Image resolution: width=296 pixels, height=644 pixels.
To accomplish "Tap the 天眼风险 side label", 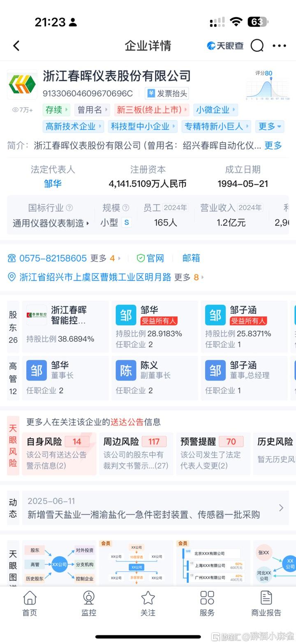I will click(x=13, y=446).
